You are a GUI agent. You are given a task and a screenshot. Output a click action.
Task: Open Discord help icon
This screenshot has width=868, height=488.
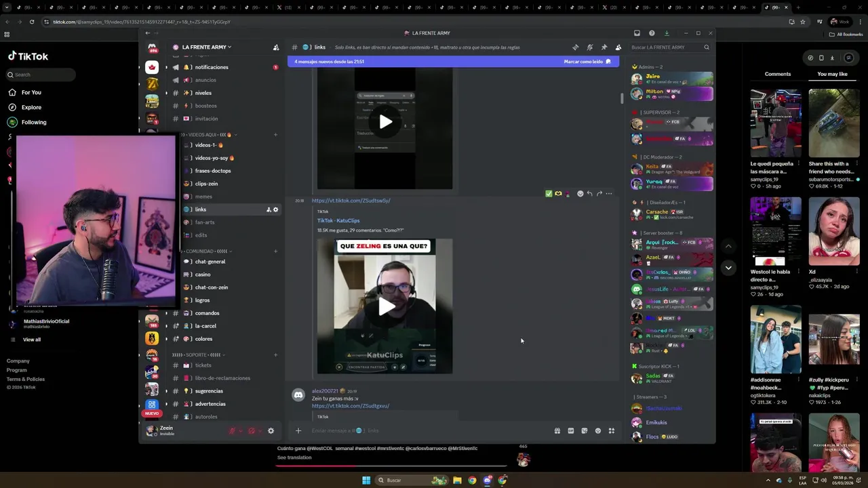(652, 33)
